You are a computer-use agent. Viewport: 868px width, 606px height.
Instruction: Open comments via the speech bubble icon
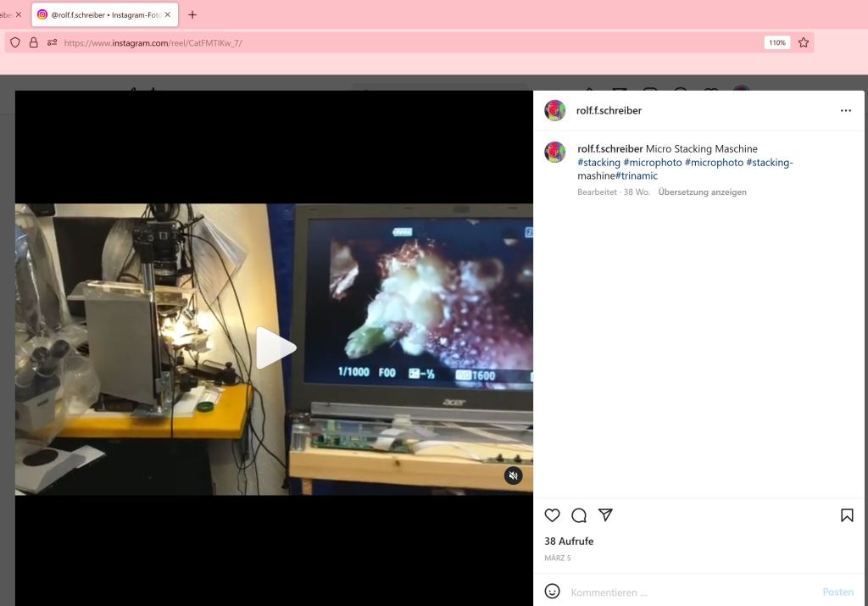point(579,515)
